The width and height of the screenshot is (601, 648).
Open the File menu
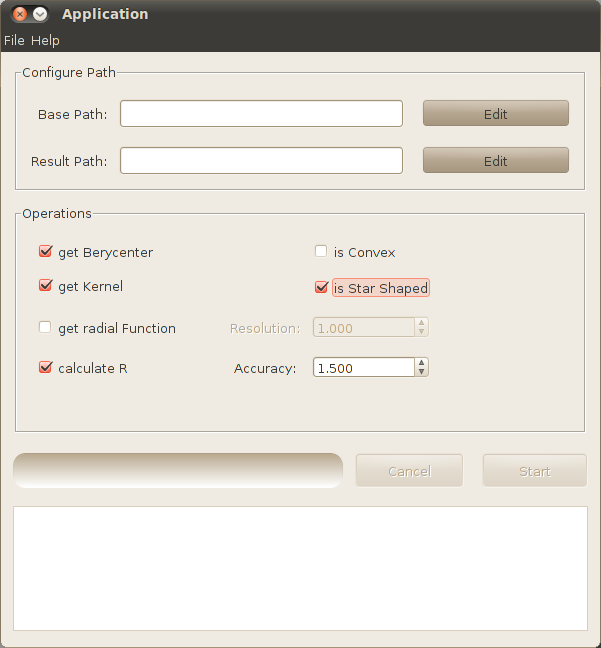(x=14, y=40)
